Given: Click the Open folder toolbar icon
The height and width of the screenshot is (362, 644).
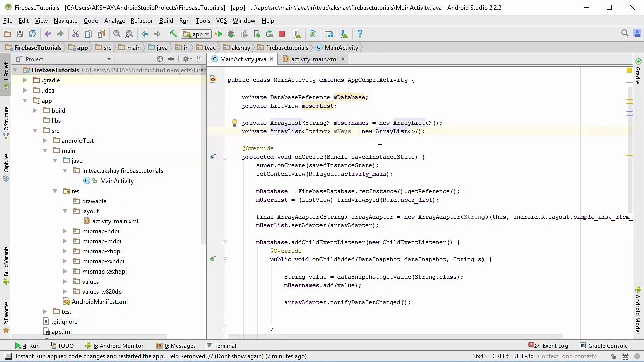Looking at the screenshot, I should pyautogui.click(x=7, y=34).
